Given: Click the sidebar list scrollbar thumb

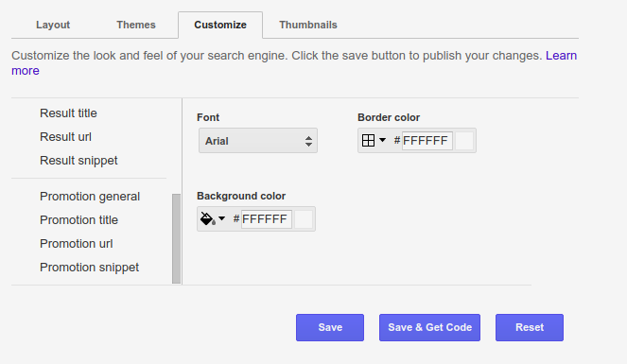Looking at the screenshot, I should pyautogui.click(x=176, y=238).
